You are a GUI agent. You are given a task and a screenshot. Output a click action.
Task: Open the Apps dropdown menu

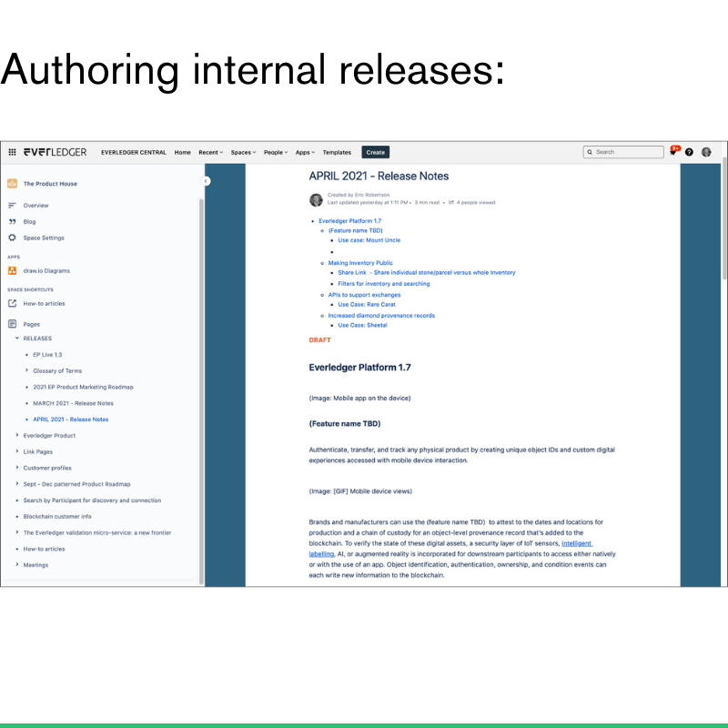point(305,152)
